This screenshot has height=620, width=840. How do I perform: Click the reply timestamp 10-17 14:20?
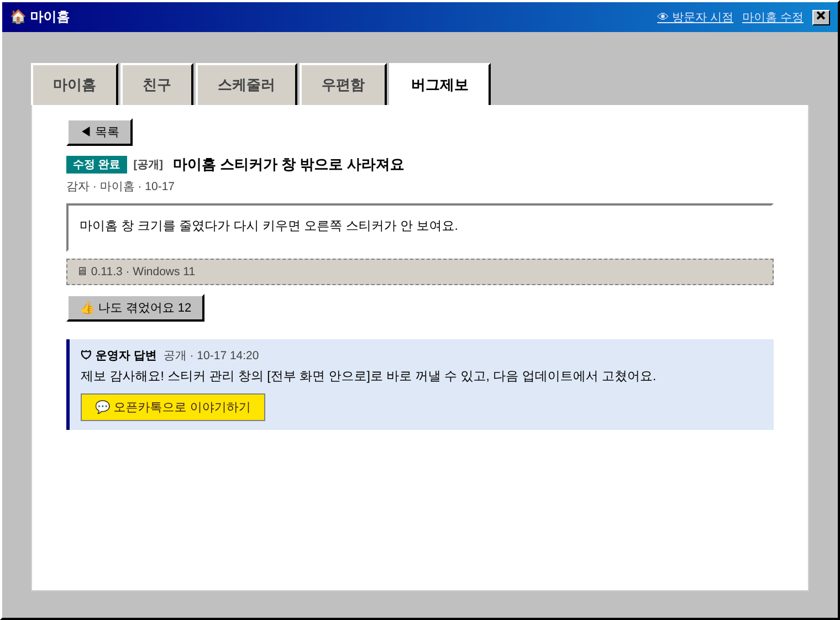coord(228,355)
